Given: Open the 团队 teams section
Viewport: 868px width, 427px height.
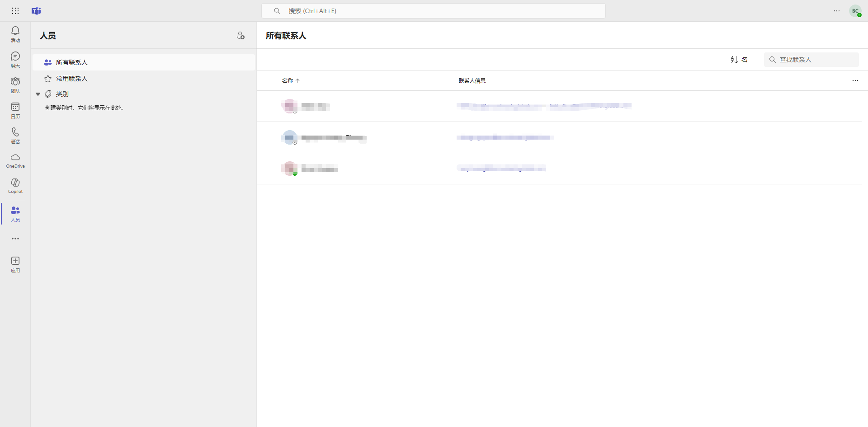Looking at the screenshot, I should pos(15,85).
